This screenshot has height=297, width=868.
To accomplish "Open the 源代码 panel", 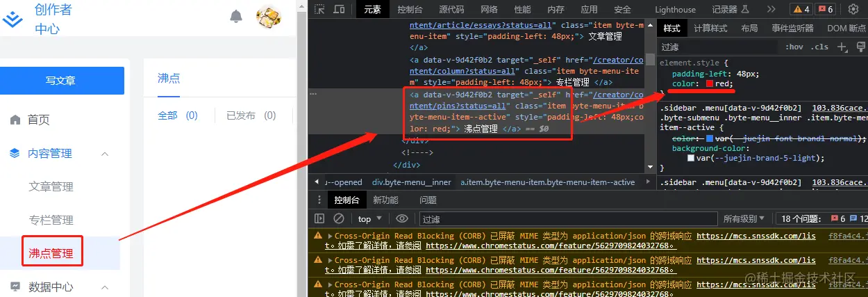I will tap(451, 9).
